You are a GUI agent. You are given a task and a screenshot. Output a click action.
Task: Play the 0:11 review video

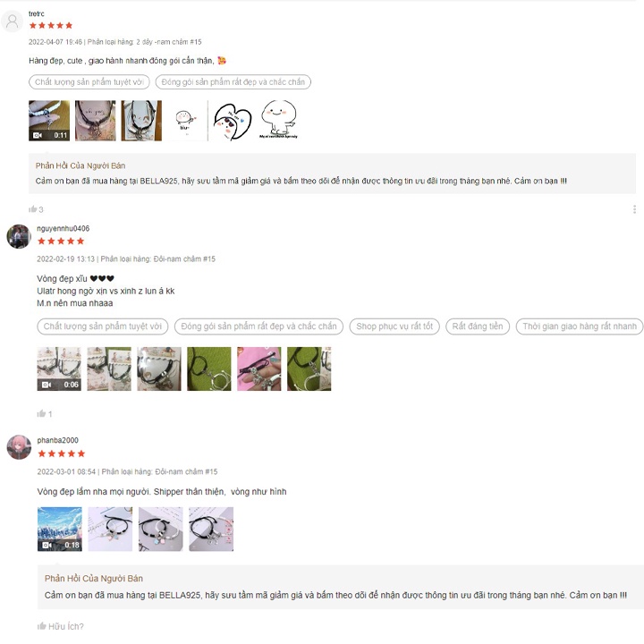(x=49, y=121)
